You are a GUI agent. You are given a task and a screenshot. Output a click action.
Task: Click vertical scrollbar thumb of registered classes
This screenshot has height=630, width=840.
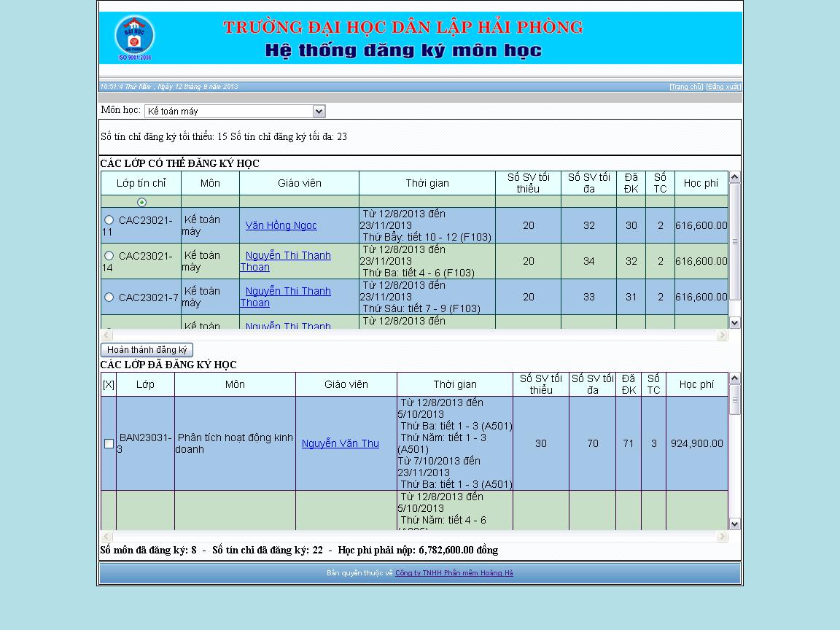click(734, 400)
